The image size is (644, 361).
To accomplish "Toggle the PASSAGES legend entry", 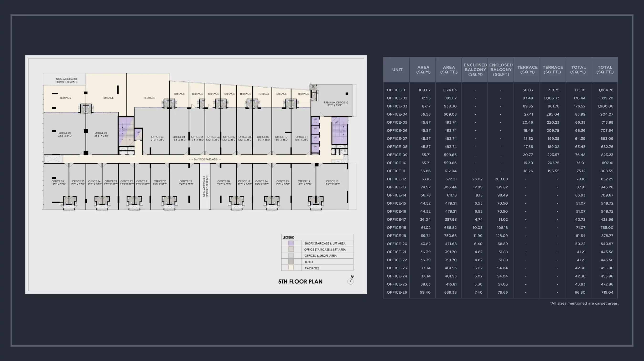I will tap(312, 268).
